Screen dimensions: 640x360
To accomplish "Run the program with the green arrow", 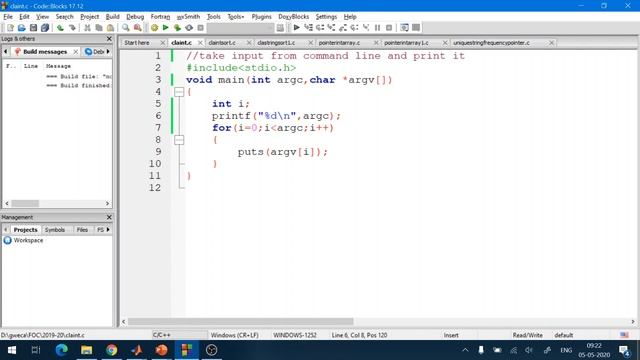I will (x=165, y=28).
